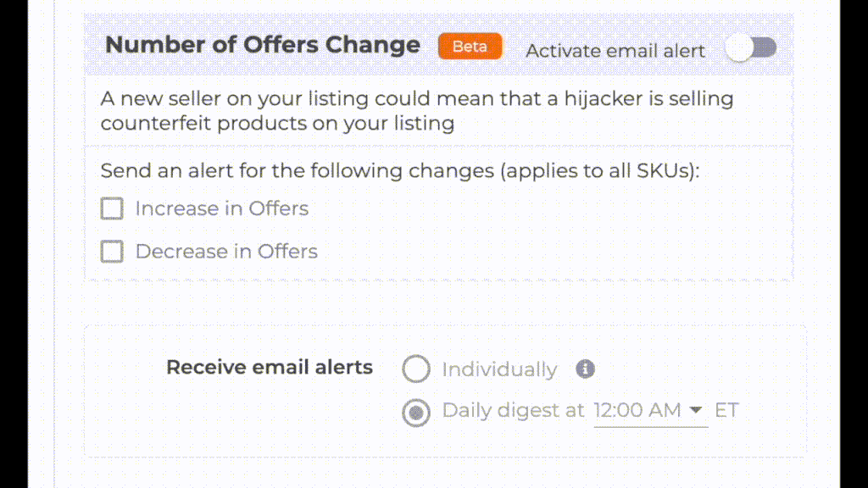Click the Activate email alert label
Screen dimensions: 868x488
615,51
